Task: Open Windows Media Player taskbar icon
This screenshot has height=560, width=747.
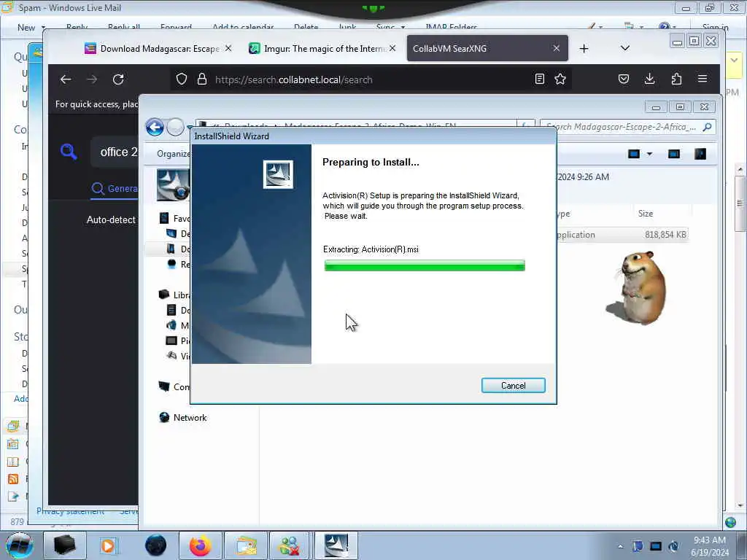Action: [x=108, y=545]
